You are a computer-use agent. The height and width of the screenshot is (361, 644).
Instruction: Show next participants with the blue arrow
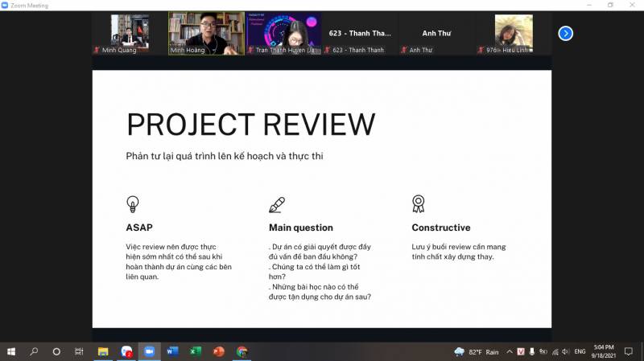click(x=566, y=33)
